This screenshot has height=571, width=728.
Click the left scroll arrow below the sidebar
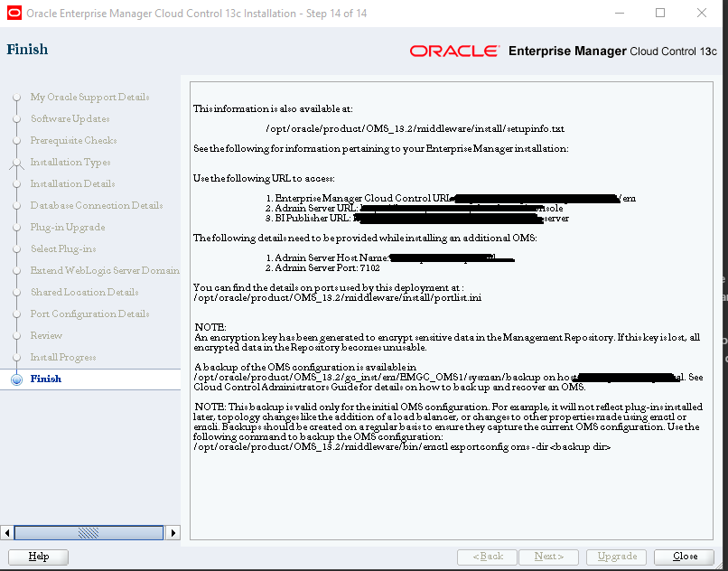[6, 532]
